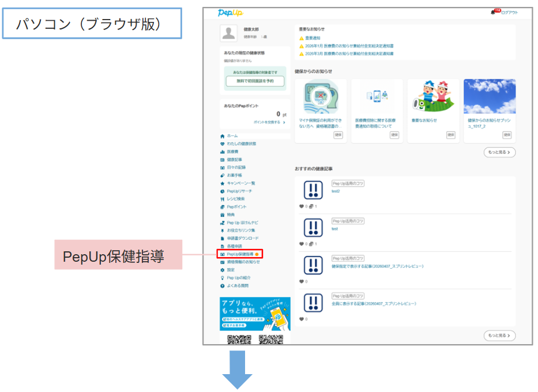Open 2026年3月 医療費のお知らせ notice
The image size is (538, 392).
pyautogui.click(x=349, y=54)
